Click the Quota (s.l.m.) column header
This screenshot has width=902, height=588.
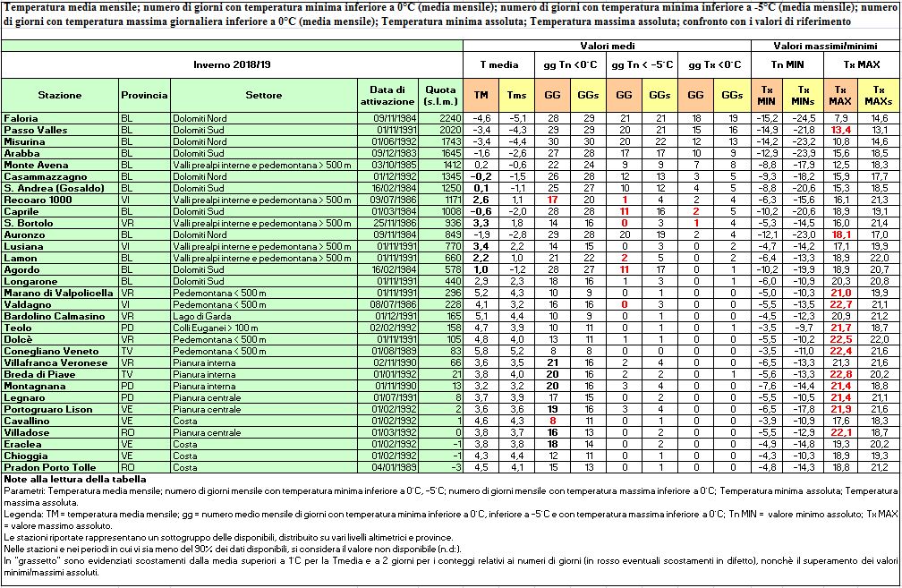click(439, 95)
